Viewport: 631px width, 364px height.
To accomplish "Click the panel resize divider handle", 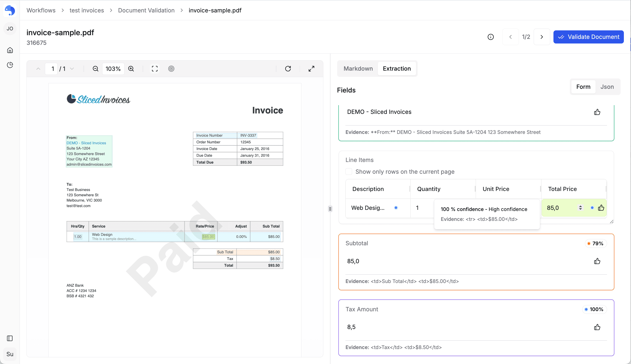I will [330, 209].
